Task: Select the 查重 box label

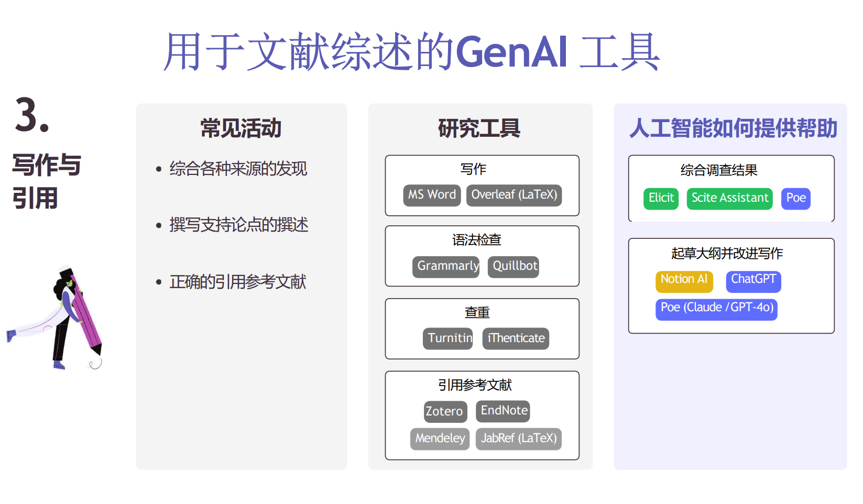Action: click(x=477, y=313)
